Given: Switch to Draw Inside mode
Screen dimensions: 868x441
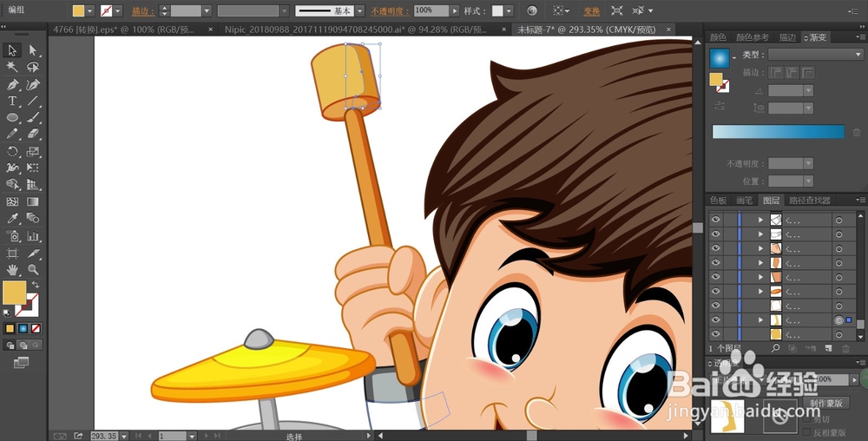Looking at the screenshot, I should click(36, 345).
